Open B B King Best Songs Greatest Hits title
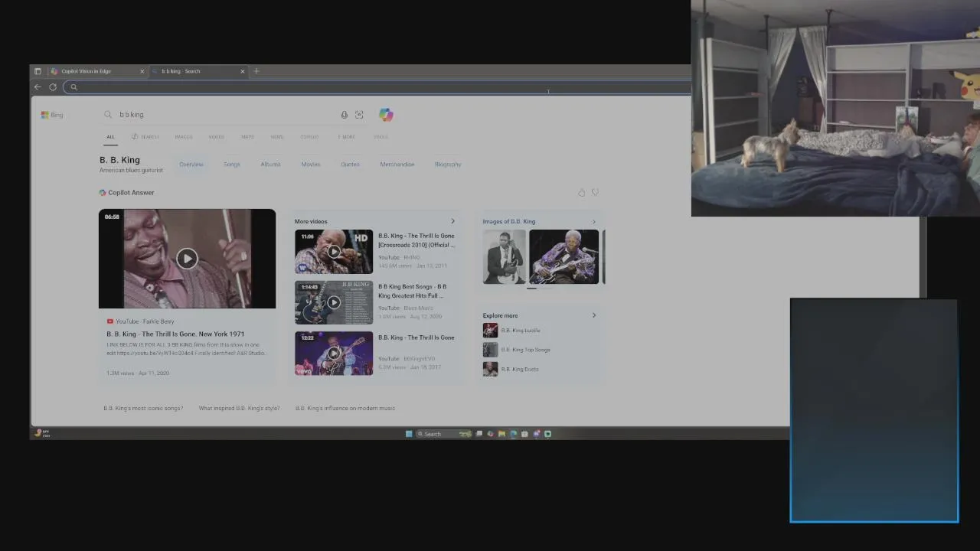Screen dimensions: 980x551 [x=413, y=291]
